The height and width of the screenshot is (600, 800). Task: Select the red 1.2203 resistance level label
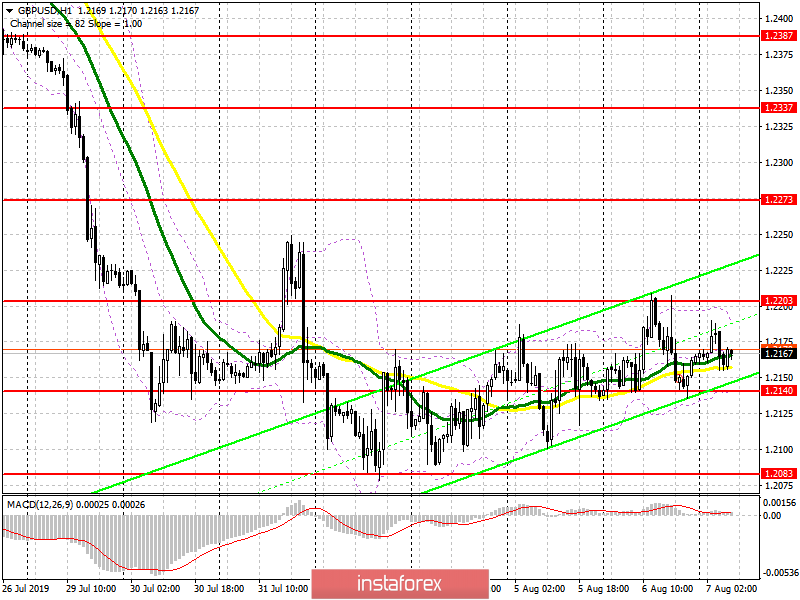pyautogui.click(x=778, y=301)
